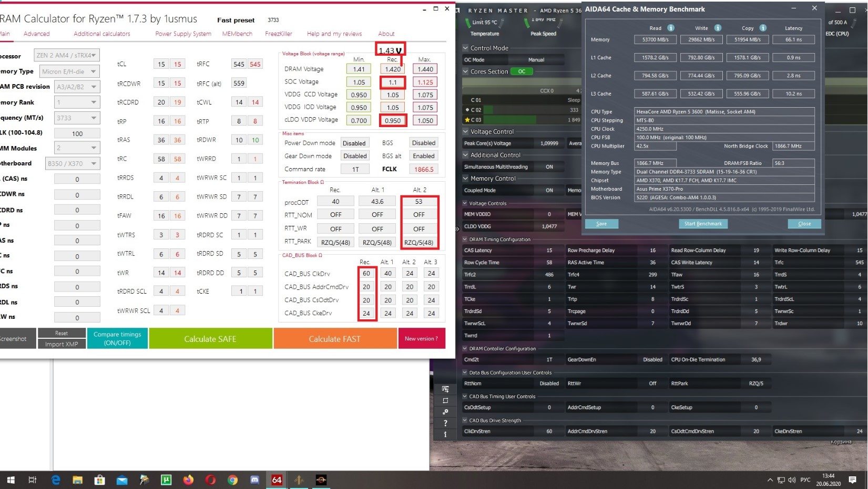
Task: Click the profile import/export icon in Ryzen Master sidebar
Action: pos(445,389)
